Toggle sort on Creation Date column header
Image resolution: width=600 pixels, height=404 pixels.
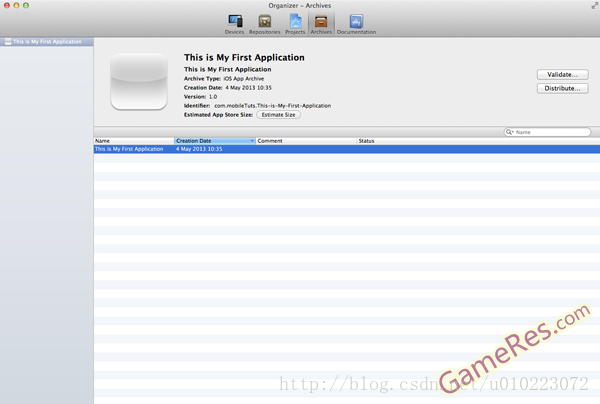[x=215, y=141]
